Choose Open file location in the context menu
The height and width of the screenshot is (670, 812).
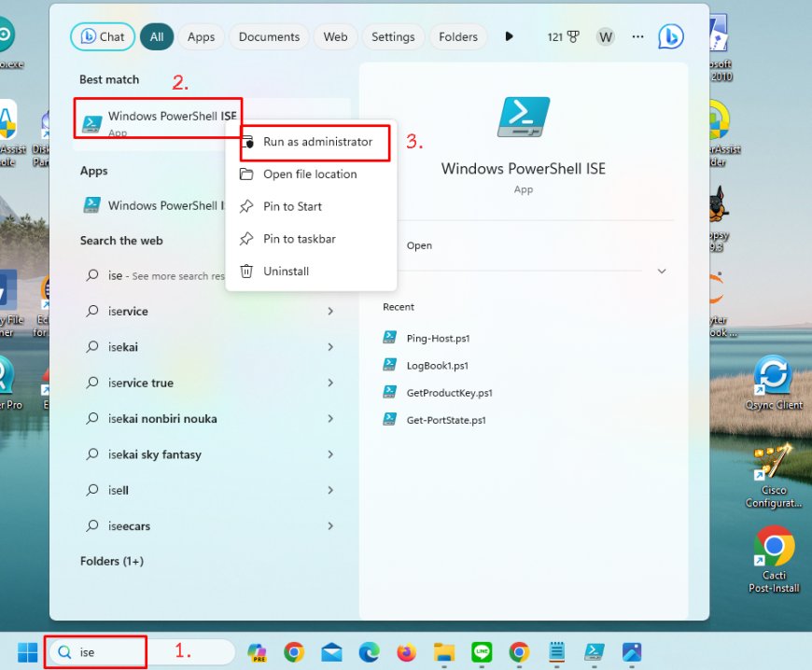pos(311,174)
